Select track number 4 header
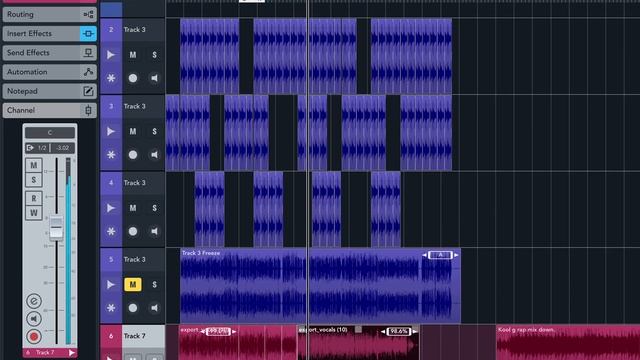This screenshot has width=640, height=360. pyautogui.click(x=144, y=183)
